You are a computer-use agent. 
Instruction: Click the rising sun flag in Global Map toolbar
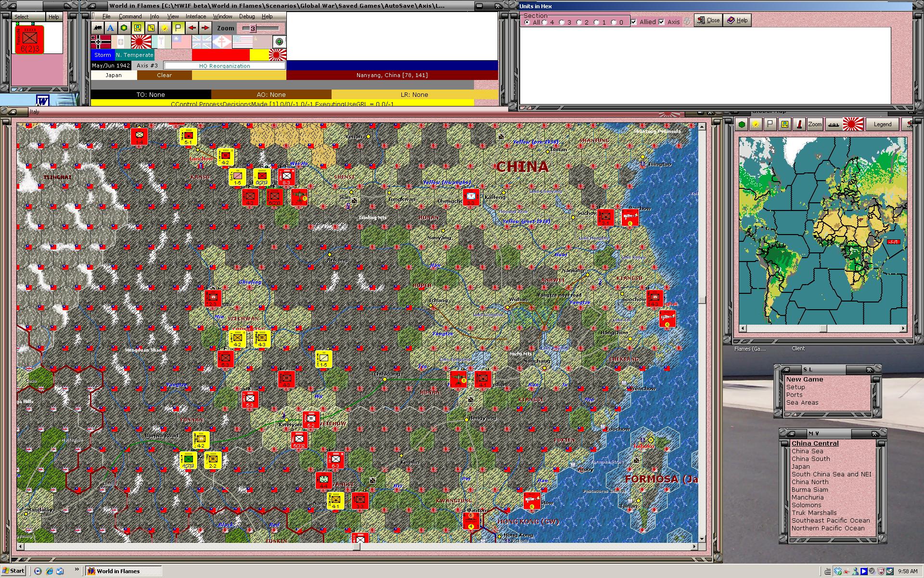coord(853,124)
